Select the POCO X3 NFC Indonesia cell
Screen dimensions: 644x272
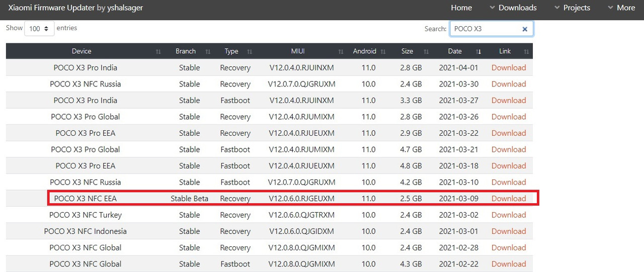86,231
